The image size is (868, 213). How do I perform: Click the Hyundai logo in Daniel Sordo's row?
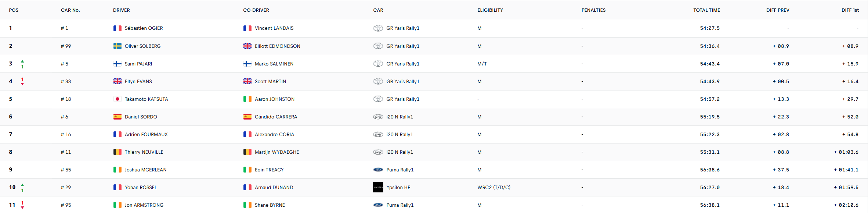(378, 117)
